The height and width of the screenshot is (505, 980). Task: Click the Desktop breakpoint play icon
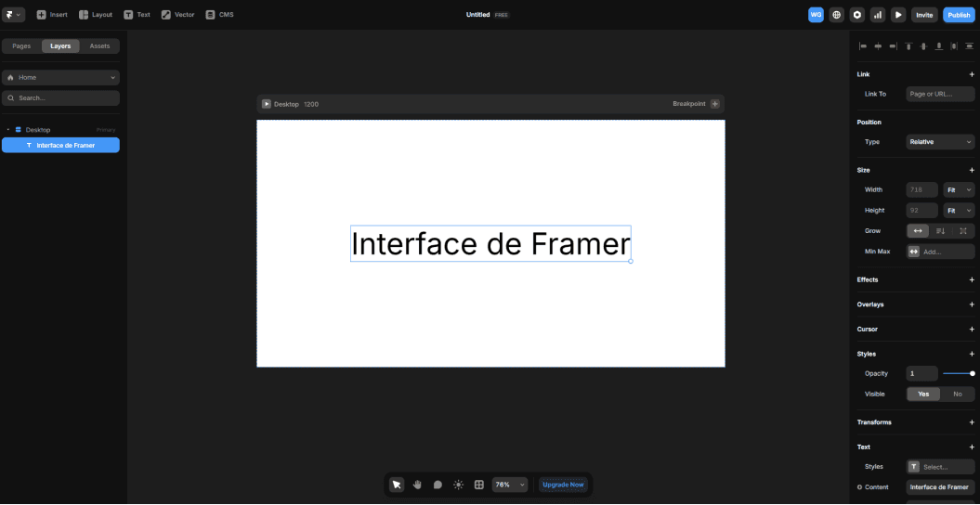coord(267,104)
